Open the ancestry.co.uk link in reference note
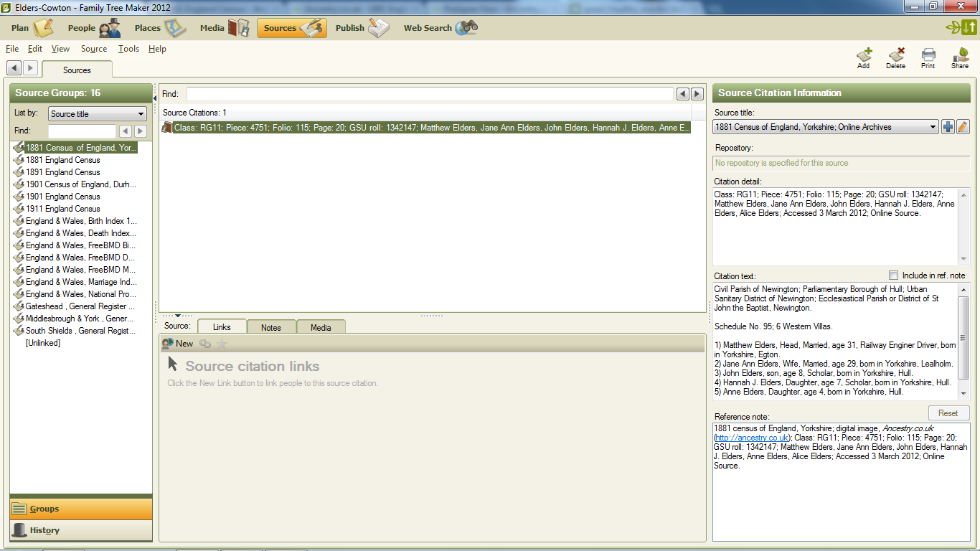The width and height of the screenshot is (980, 551). (752, 438)
